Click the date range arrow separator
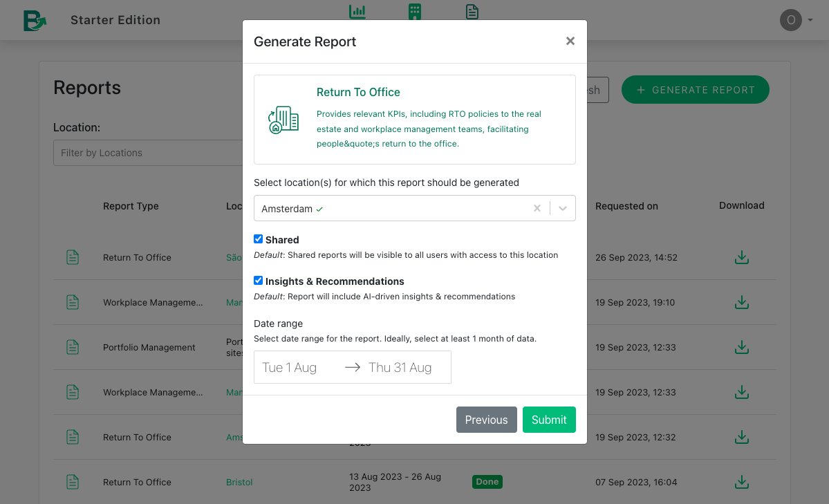Screen dimensions: 829x504 [352, 368]
